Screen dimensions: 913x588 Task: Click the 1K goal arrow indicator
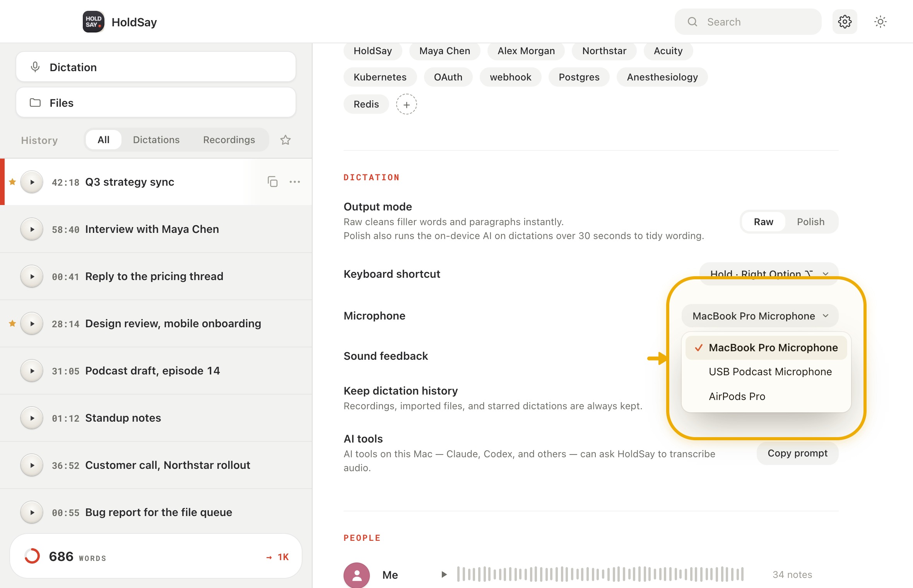pyautogui.click(x=277, y=557)
